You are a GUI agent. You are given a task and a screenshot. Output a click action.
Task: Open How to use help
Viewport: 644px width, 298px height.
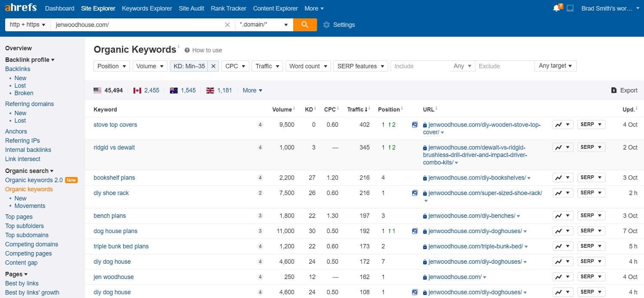(x=203, y=50)
